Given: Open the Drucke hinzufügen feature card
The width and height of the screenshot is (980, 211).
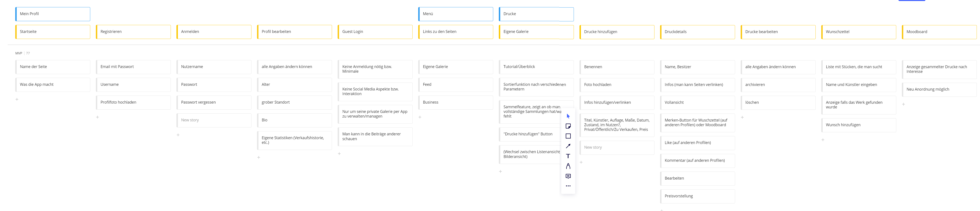Looking at the screenshot, I should coord(617,32).
